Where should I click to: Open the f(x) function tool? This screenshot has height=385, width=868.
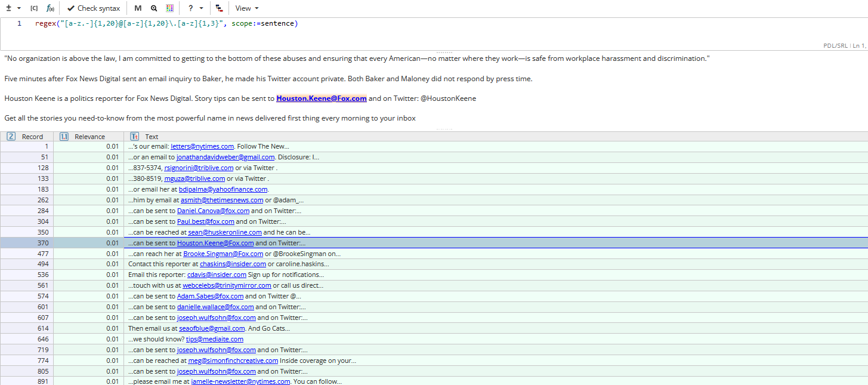tap(50, 8)
